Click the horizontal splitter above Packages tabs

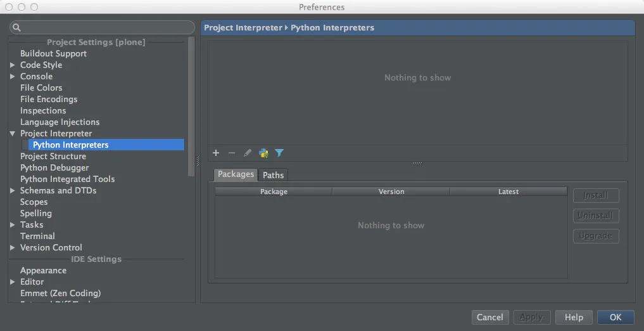coord(417,164)
